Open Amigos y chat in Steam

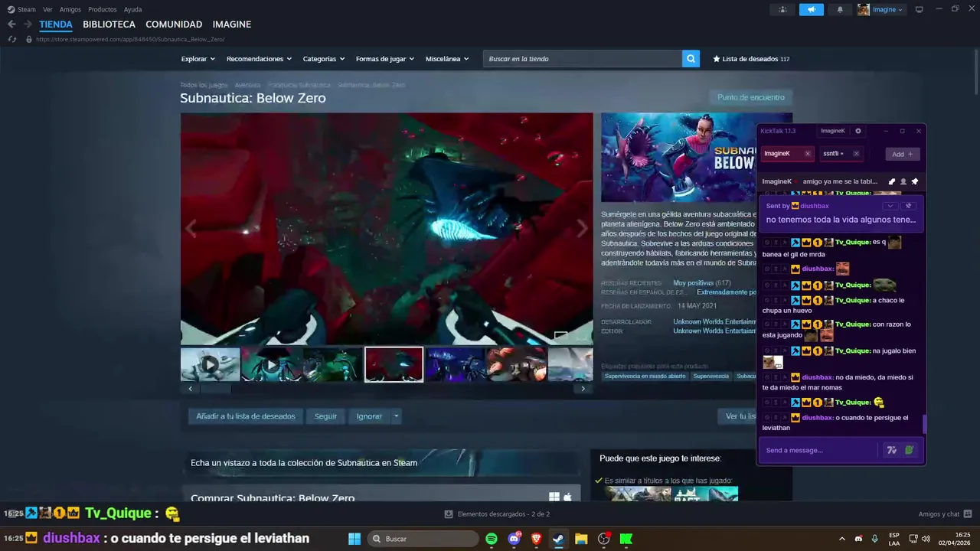click(x=945, y=514)
